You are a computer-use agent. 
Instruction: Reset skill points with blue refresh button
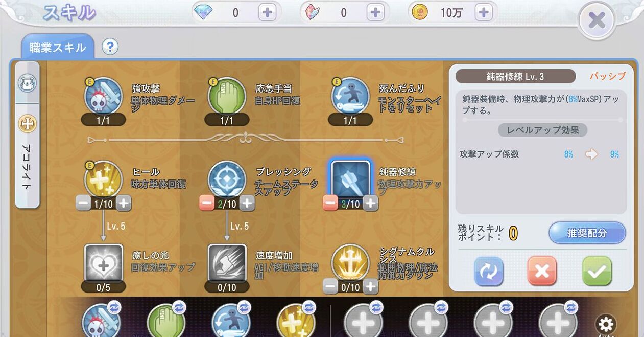(x=488, y=271)
